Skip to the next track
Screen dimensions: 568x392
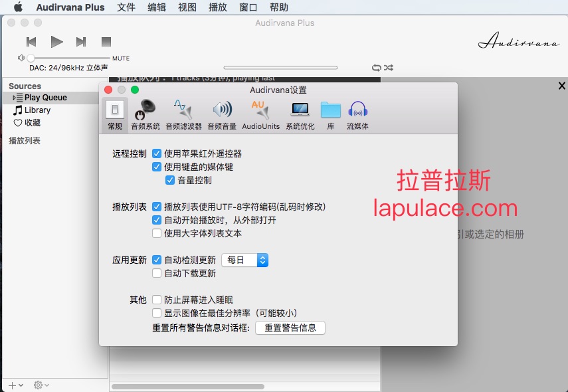coord(81,42)
